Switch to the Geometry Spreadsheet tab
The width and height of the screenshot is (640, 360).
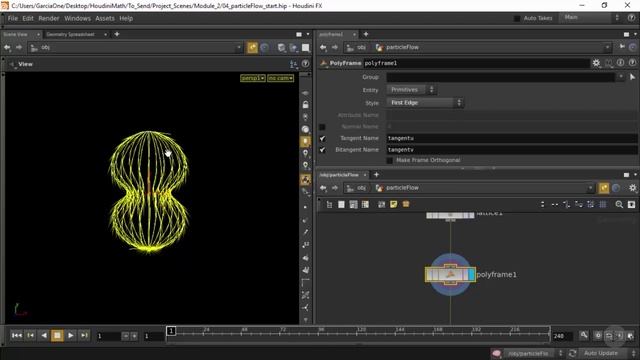pos(70,34)
